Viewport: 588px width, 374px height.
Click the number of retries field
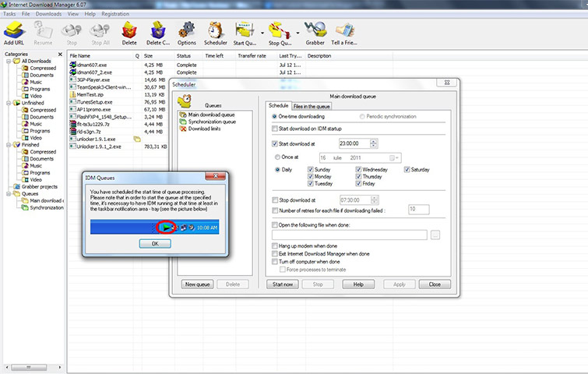point(418,210)
